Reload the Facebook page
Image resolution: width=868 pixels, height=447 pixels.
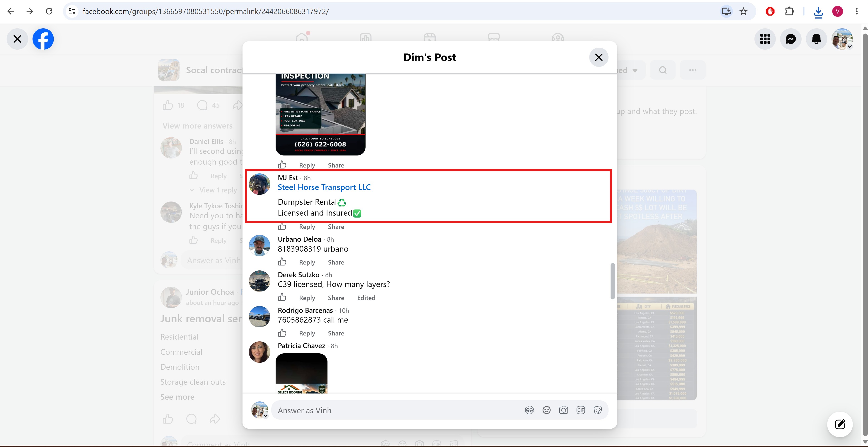[49, 12]
